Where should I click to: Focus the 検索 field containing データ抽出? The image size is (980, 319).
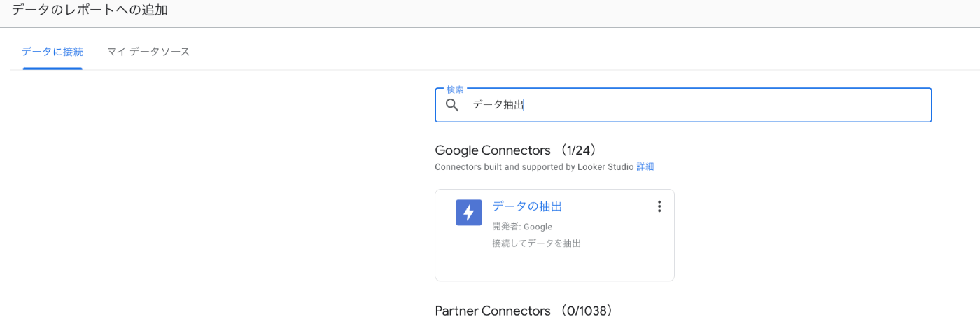pyautogui.click(x=683, y=105)
